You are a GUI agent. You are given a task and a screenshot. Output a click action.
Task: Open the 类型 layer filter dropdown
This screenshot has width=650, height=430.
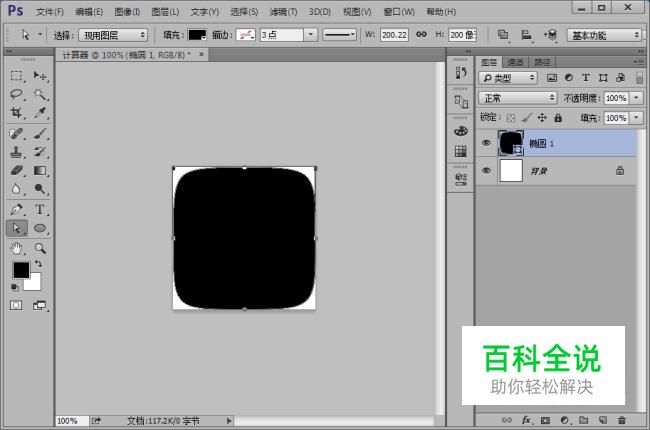coord(508,78)
